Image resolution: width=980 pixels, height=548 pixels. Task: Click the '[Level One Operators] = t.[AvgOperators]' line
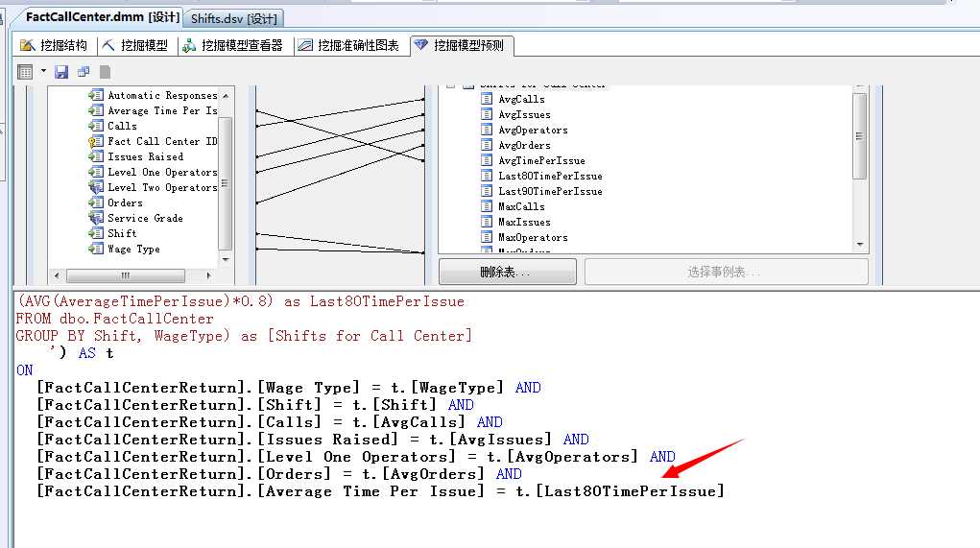[x=356, y=457]
